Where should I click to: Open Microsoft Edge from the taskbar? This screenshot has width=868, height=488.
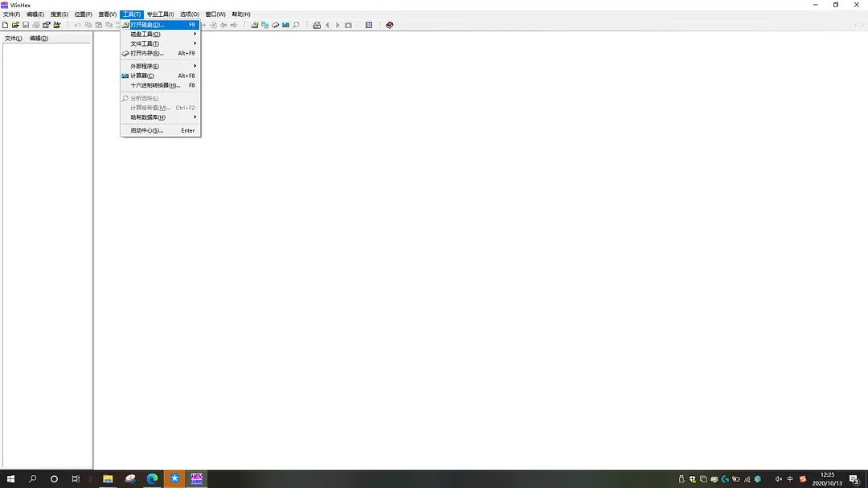pyautogui.click(x=152, y=478)
